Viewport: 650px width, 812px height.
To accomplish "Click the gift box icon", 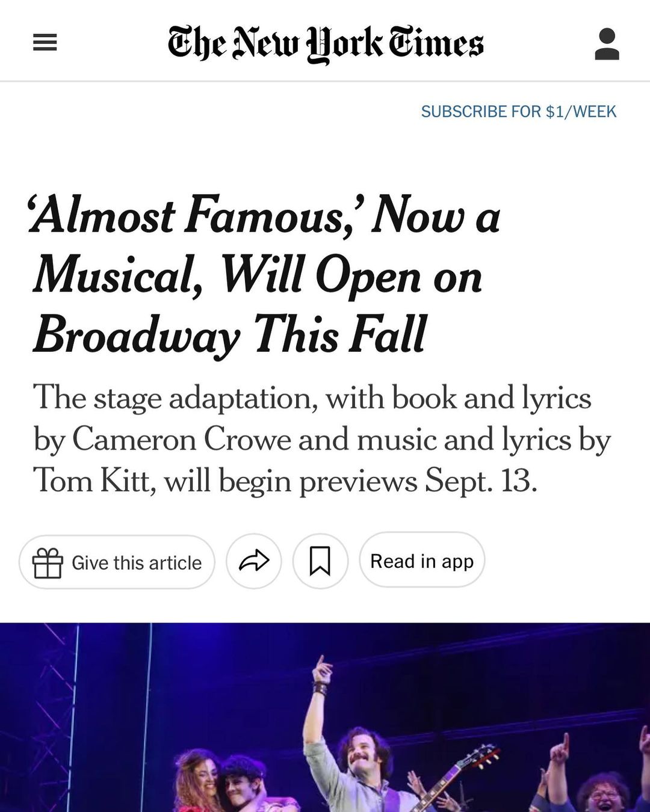I will [x=48, y=563].
